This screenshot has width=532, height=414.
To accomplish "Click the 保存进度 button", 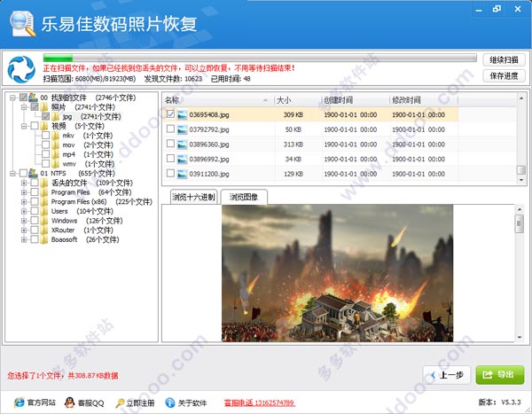I will click(x=504, y=75).
